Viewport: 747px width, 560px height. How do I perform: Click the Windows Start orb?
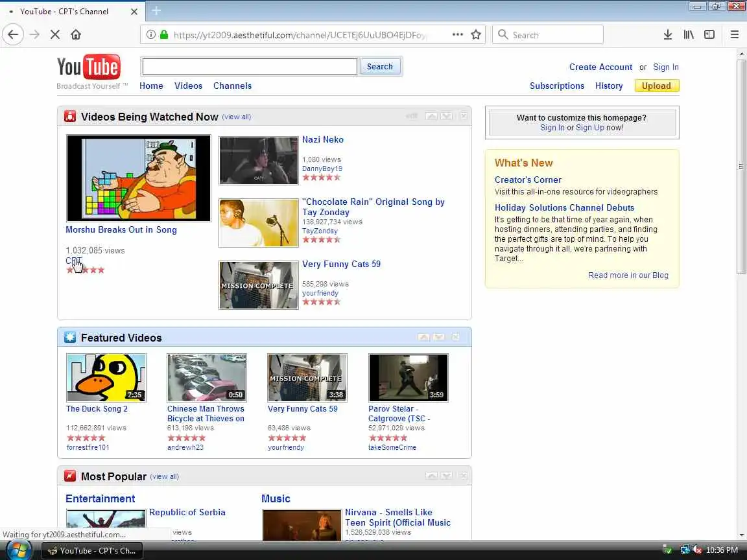[x=19, y=550]
